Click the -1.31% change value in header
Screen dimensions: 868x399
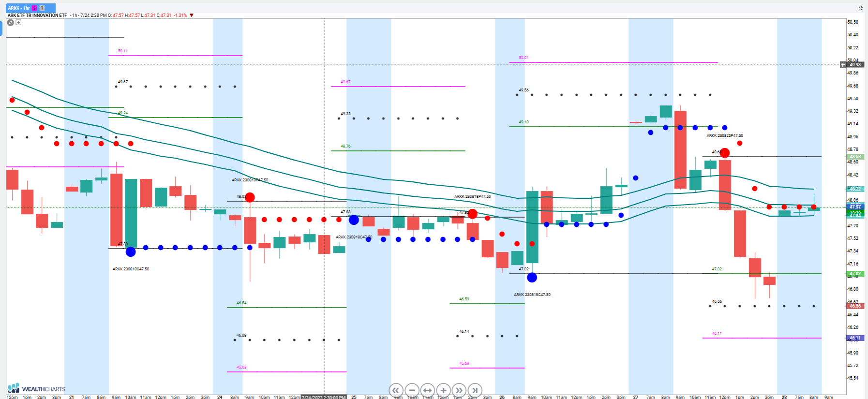180,15
